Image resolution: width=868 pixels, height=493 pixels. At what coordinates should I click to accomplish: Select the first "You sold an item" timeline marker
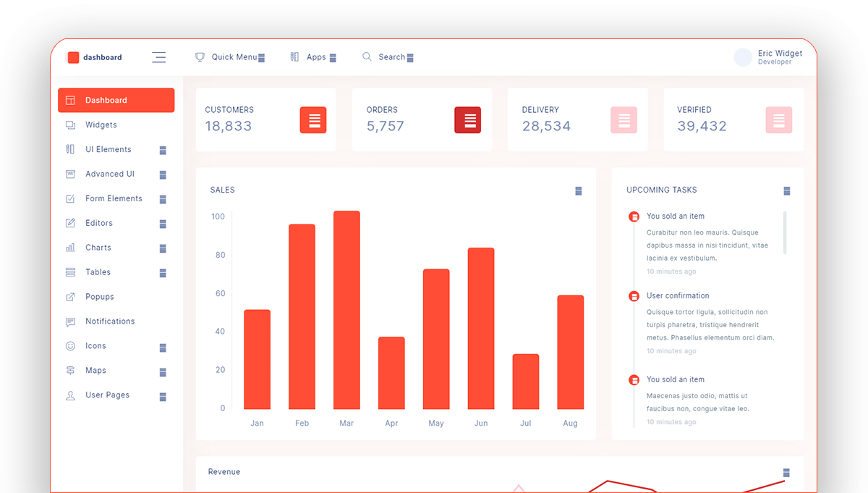(634, 216)
